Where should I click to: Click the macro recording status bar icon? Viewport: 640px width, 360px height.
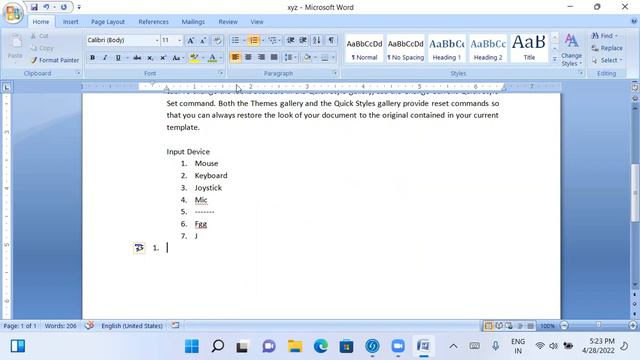tap(176, 325)
